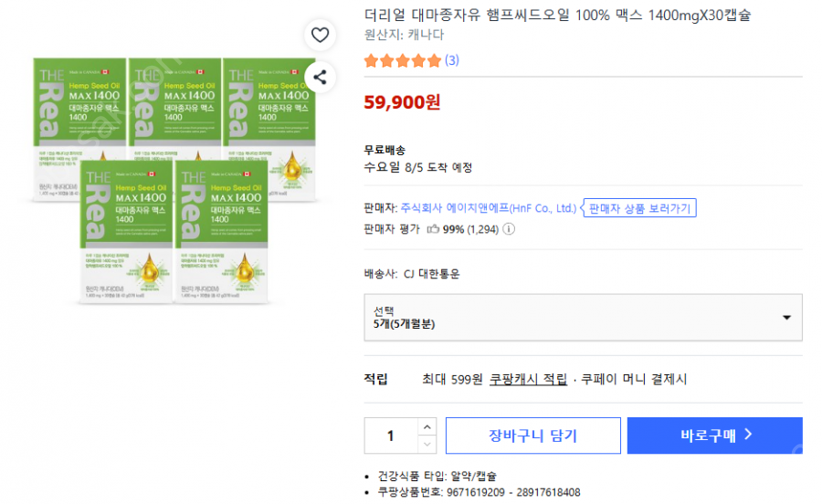Open seller 주식회사 에이치앤에프 link
The width and height of the screenshot is (822, 504).
click(489, 208)
